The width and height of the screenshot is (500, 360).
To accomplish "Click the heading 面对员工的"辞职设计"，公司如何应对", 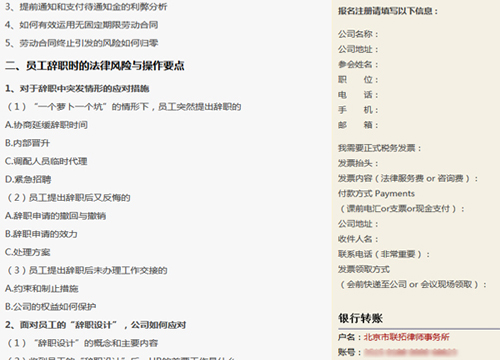I will point(96,325).
